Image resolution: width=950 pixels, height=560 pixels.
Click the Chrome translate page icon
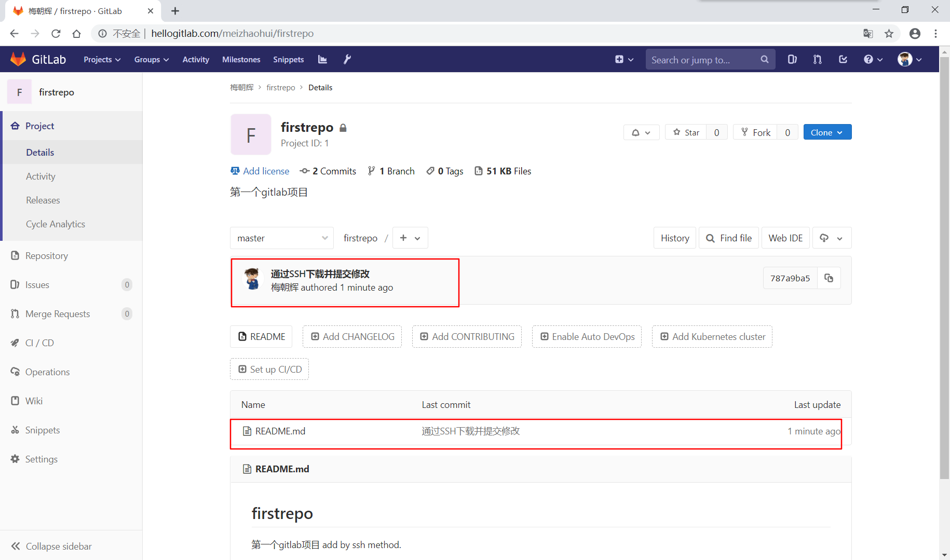pyautogui.click(x=868, y=33)
